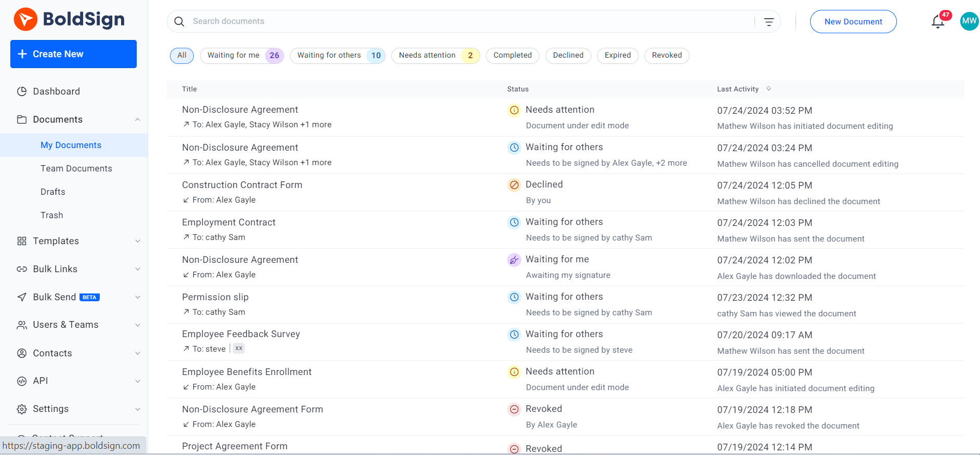This screenshot has height=455, width=980.
Task: Show Revoked documents
Action: (667, 56)
